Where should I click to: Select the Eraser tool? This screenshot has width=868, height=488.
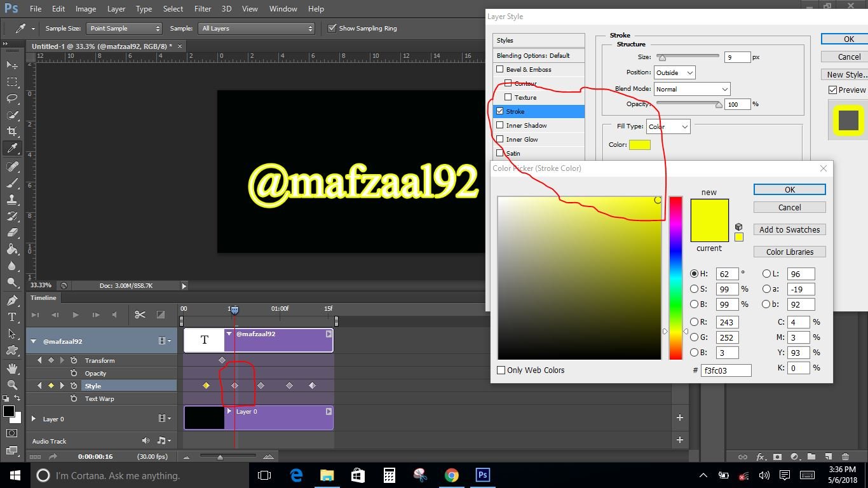pyautogui.click(x=12, y=233)
